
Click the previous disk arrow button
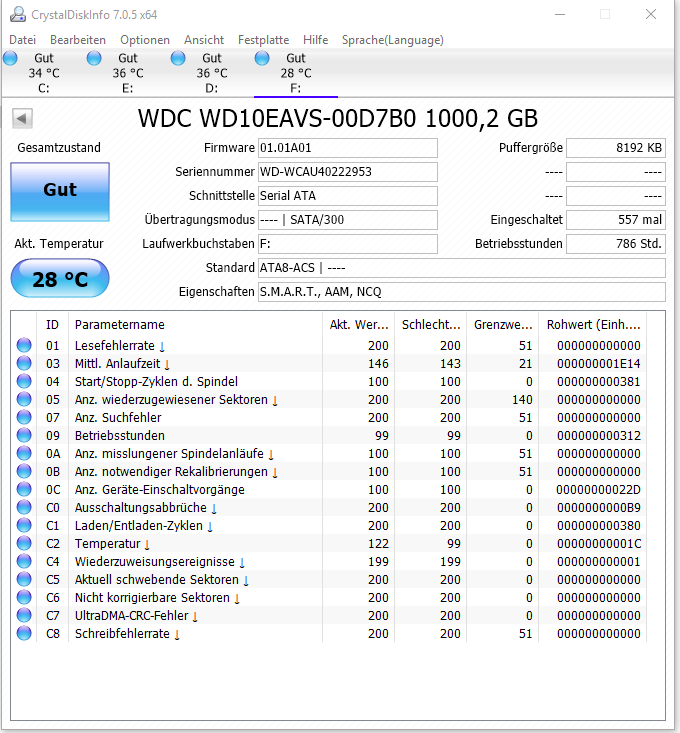pyautogui.click(x=22, y=119)
